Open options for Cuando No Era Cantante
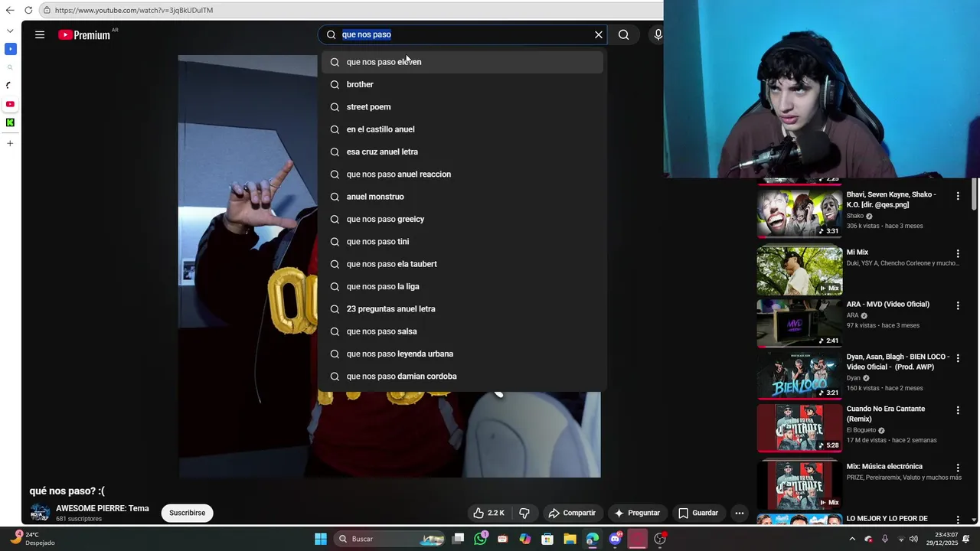This screenshot has height=551, width=980. point(957,411)
